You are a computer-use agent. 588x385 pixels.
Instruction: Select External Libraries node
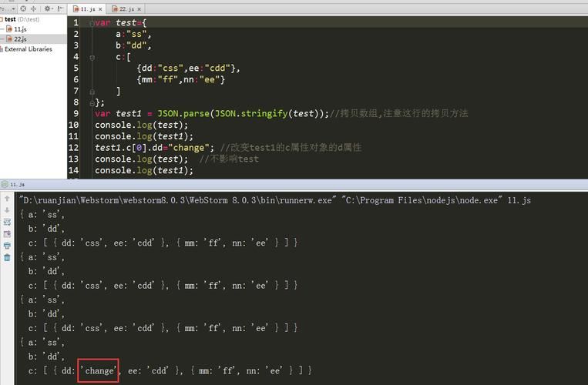28,49
